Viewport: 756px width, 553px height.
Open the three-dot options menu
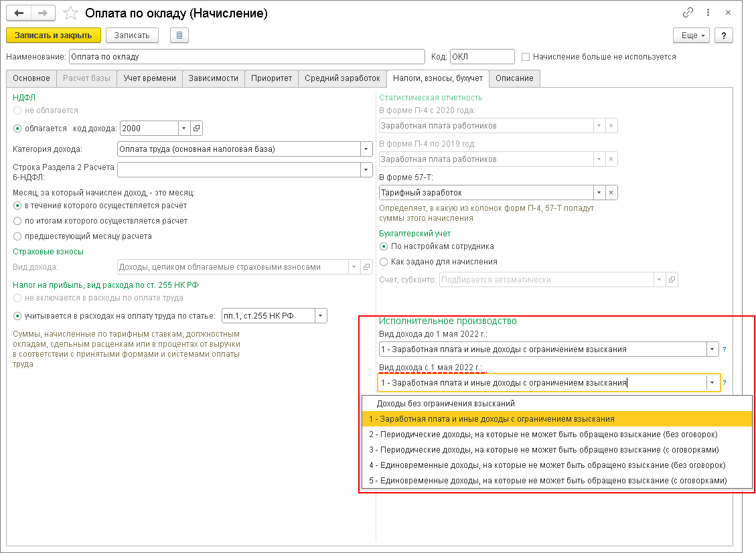click(x=708, y=13)
